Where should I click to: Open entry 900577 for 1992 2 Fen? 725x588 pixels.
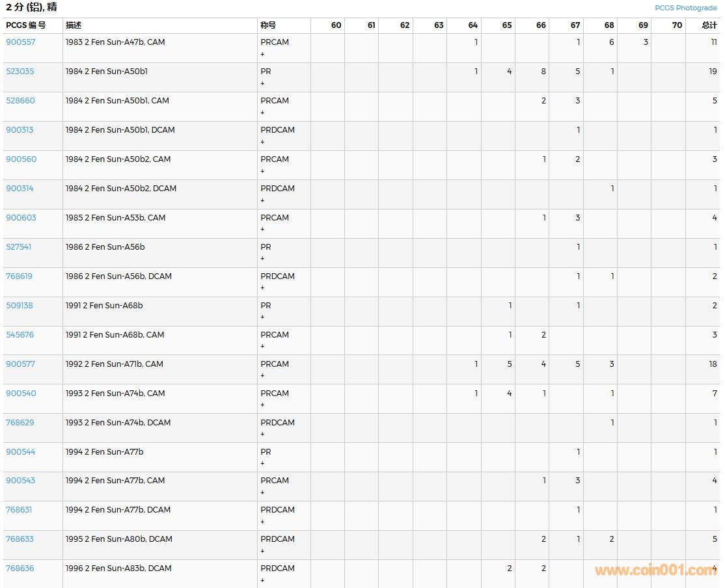click(x=21, y=364)
